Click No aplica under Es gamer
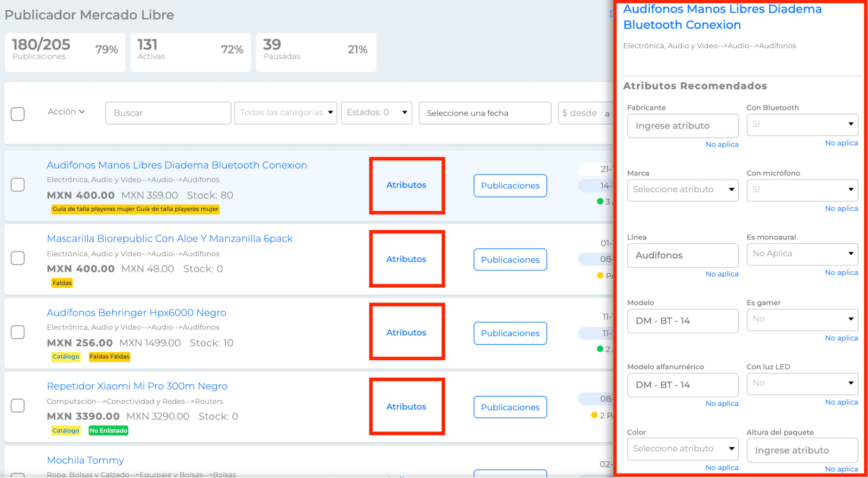Image resolution: width=868 pixels, height=478 pixels. tap(841, 338)
